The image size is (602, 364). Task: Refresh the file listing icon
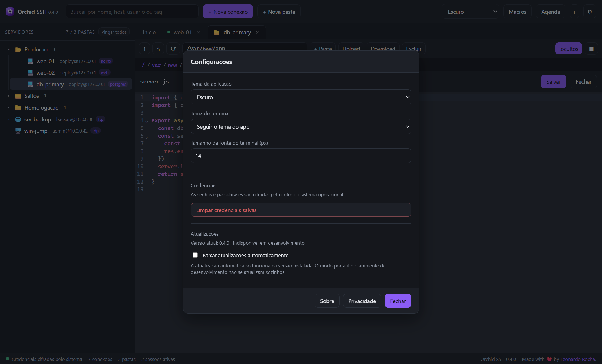click(x=173, y=49)
